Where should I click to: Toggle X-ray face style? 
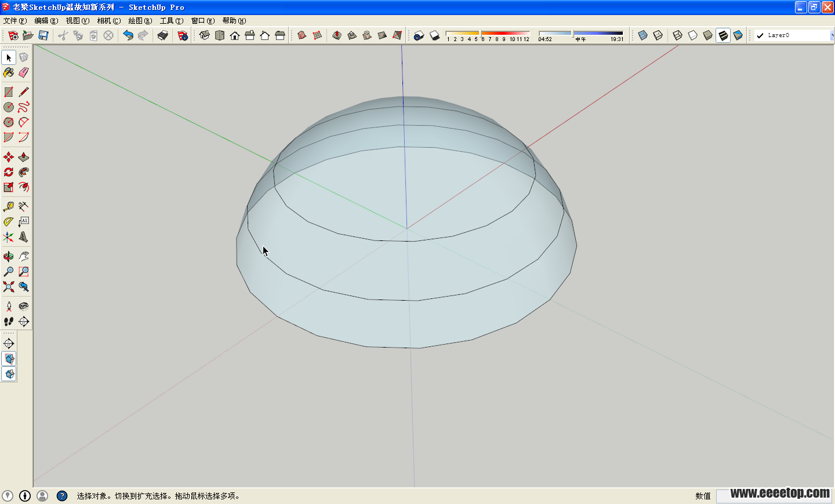pyautogui.click(x=643, y=35)
